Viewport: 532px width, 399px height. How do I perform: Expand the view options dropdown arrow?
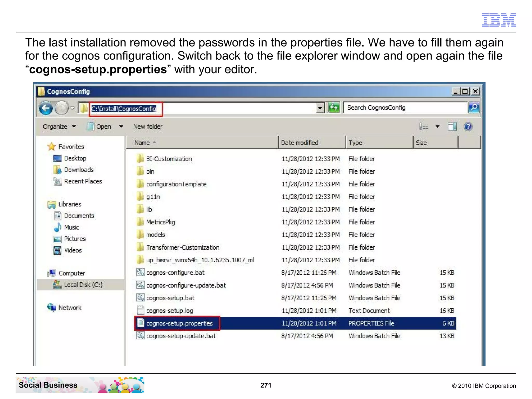coord(437,127)
